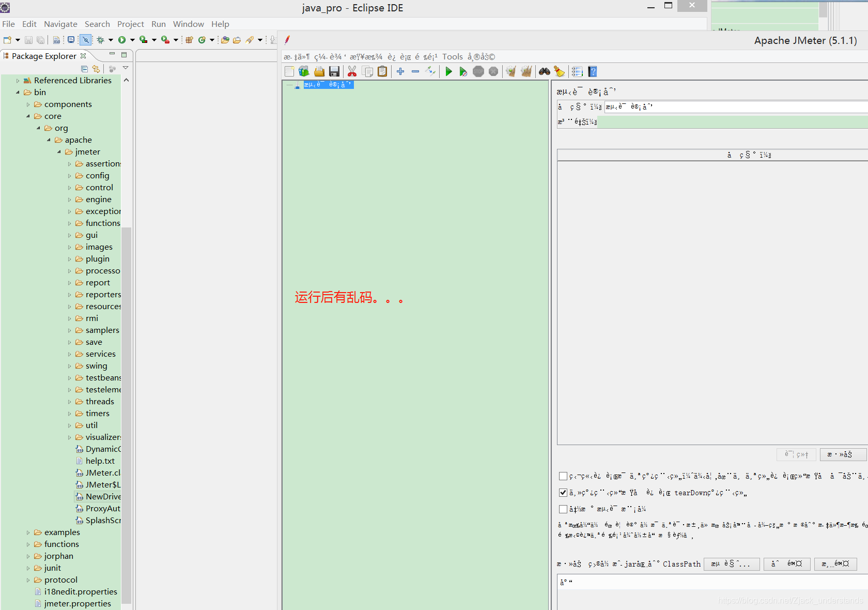Click the JMeter Toggle (enable/disable) arrows icon

pos(430,71)
